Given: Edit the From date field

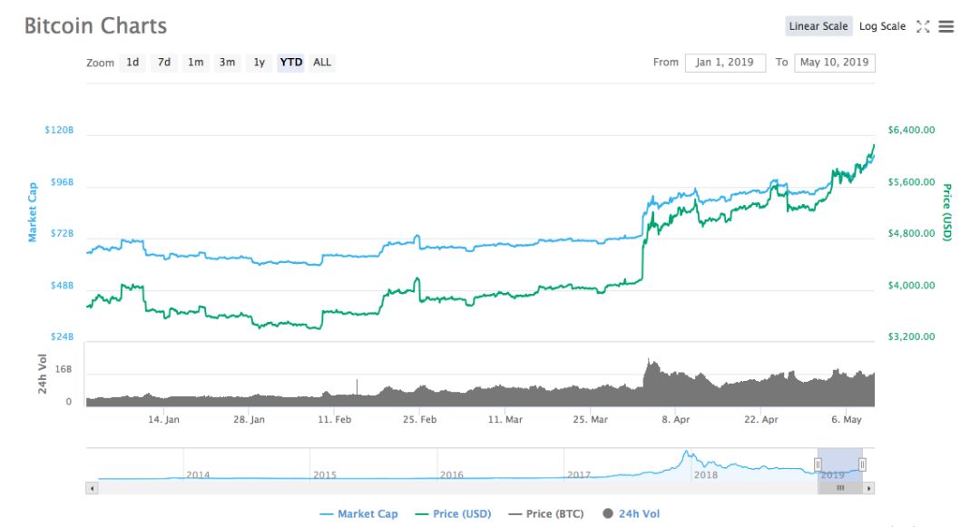Looking at the screenshot, I should pos(725,63).
